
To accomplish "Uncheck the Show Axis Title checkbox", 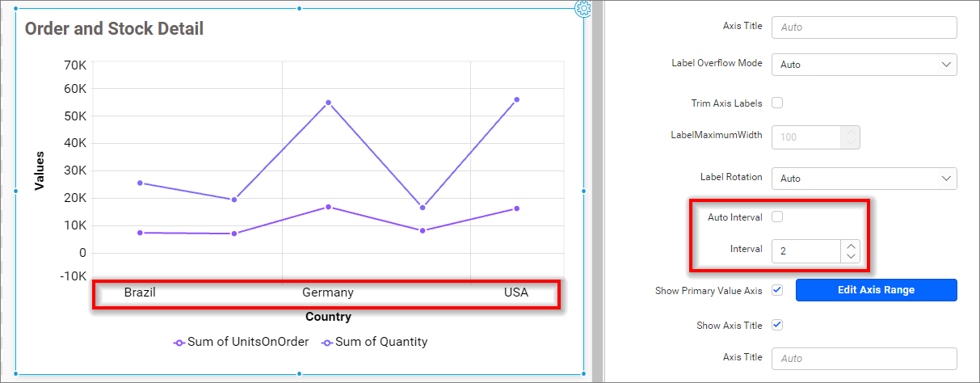I will (x=777, y=325).
